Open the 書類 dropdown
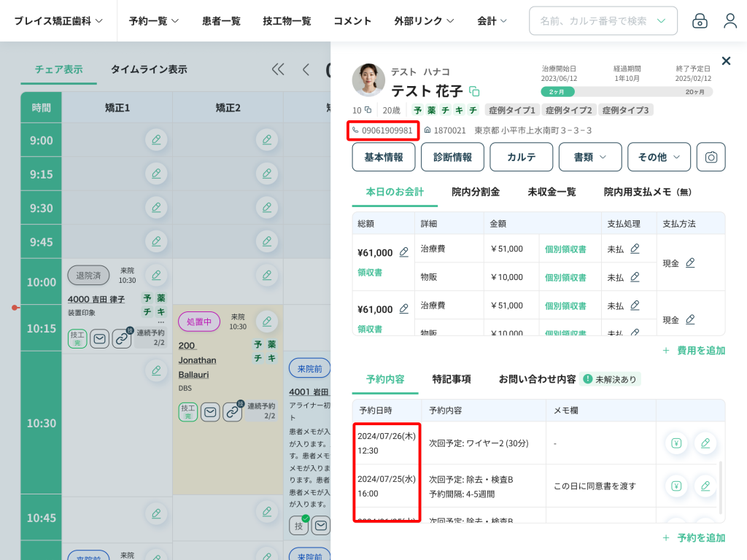 coord(589,157)
